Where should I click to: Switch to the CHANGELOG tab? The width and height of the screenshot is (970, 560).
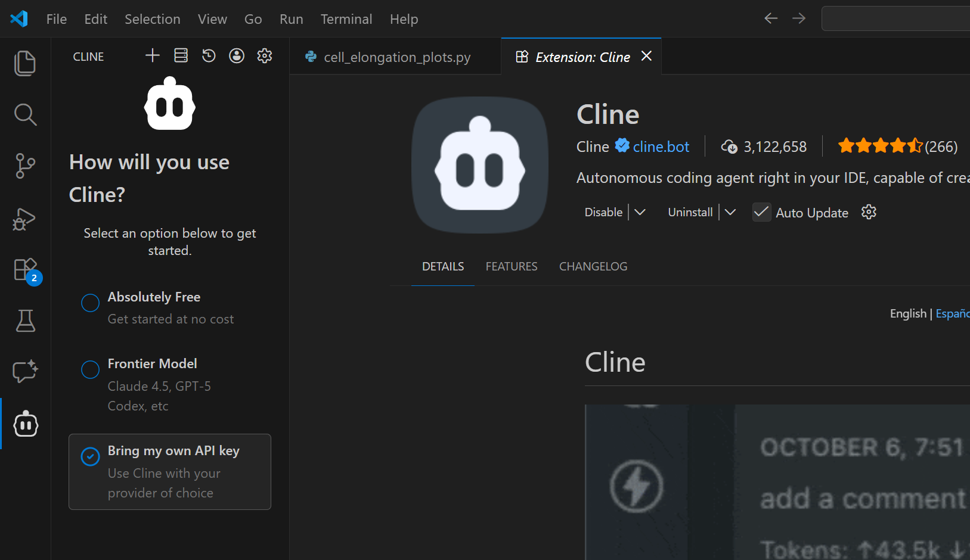tap(593, 267)
